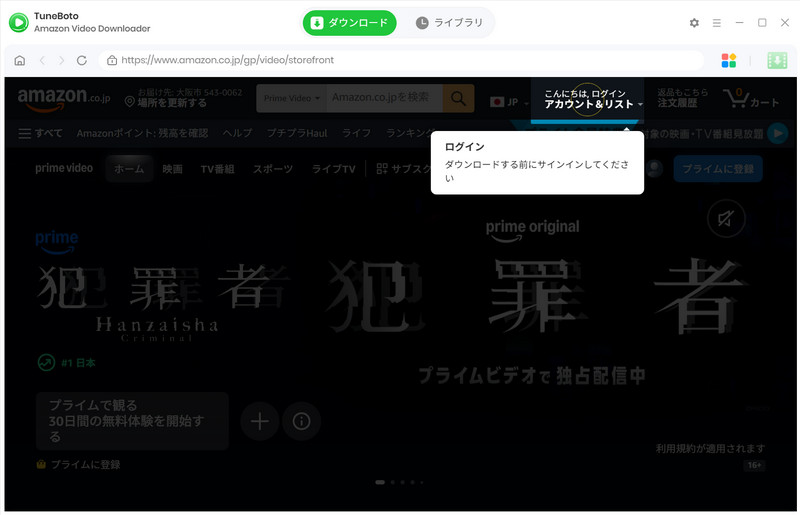
Task: Update delivery location 場所を更新する
Action: coord(184,97)
